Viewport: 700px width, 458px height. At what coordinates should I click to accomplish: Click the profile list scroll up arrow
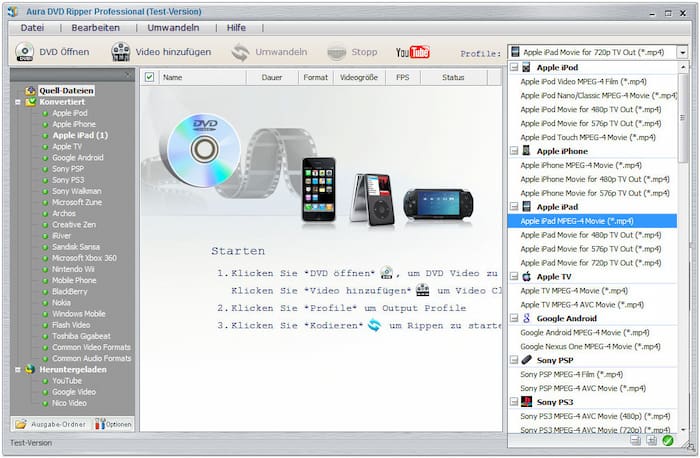[x=683, y=67]
